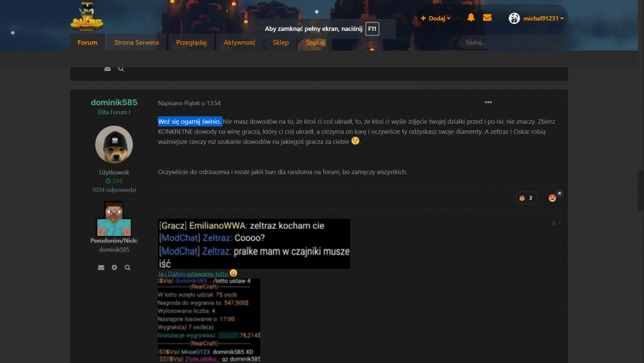Click the tongue-out emoji after the lotto link
Viewport: 644px width, 363px height.
click(x=233, y=273)
